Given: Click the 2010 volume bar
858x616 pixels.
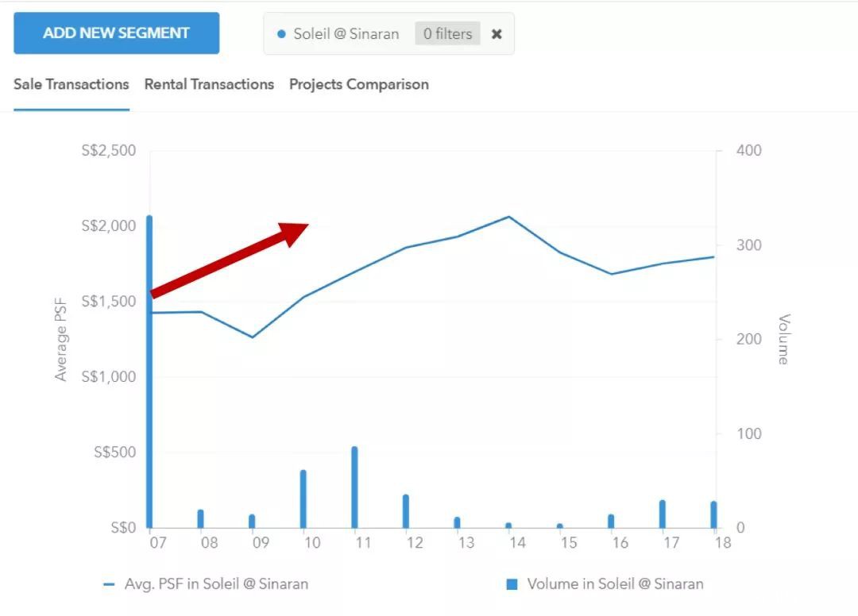Looking at the screenshot, I should click(x=303, y=499).
